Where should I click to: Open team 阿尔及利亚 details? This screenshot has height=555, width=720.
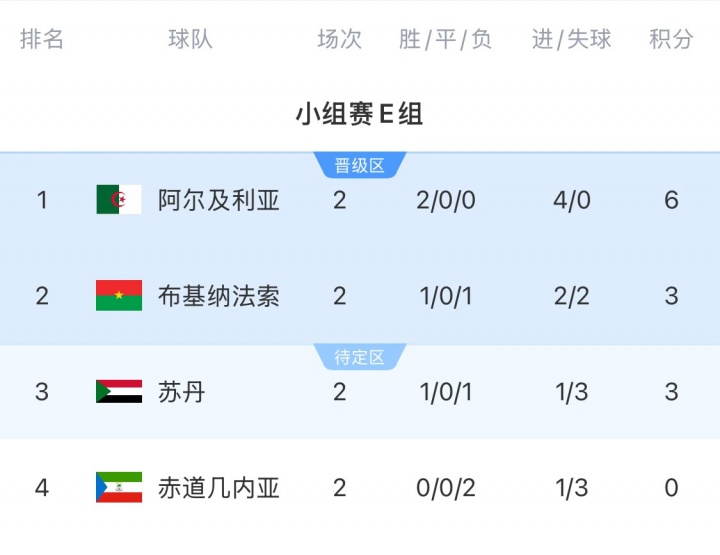point(218,200)
